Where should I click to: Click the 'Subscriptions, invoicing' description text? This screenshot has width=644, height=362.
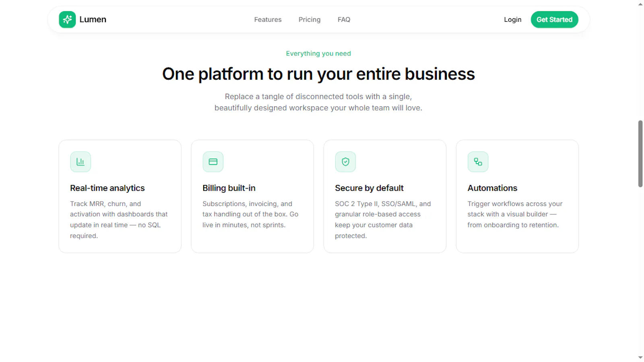click(x=250, y=214)
